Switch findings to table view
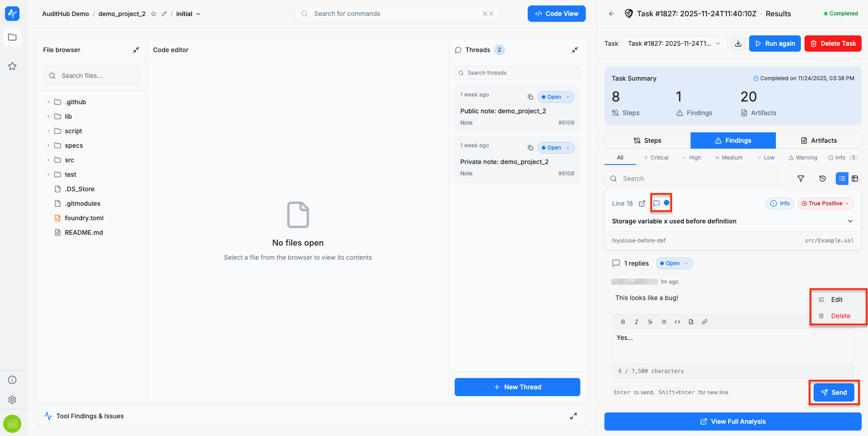Screen dimensions: 868x436 pyautogui.click(x=855, y=179)
